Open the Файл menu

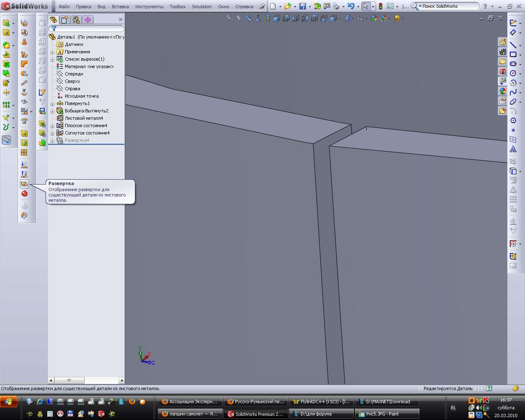pyautogui.click(x=64, y=7)
